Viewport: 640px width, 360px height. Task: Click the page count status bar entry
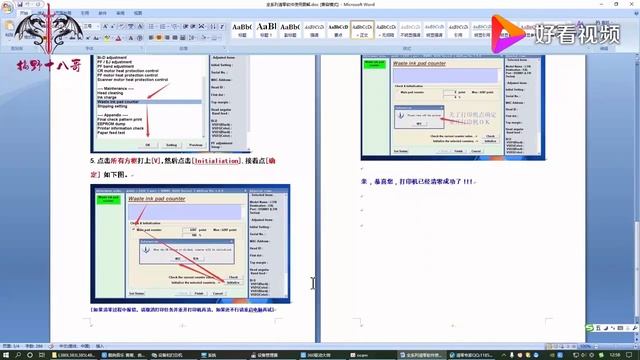point(11,346)
